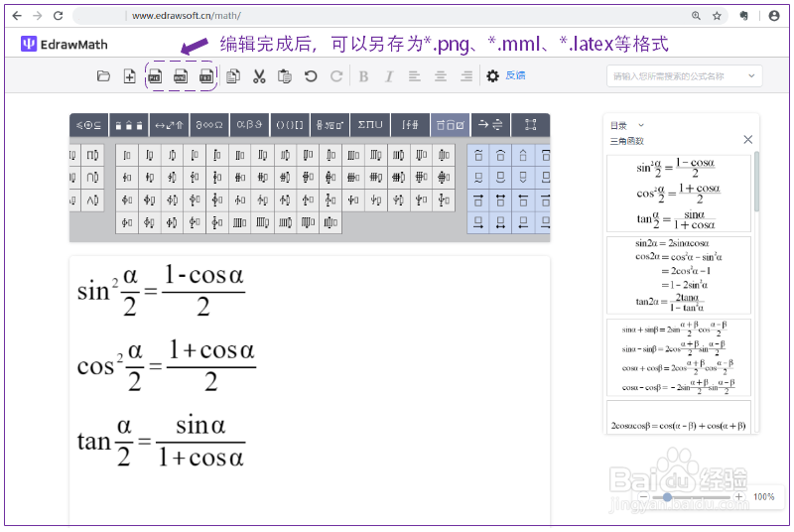Zoom out with minus button

click(x=643, y=497)
